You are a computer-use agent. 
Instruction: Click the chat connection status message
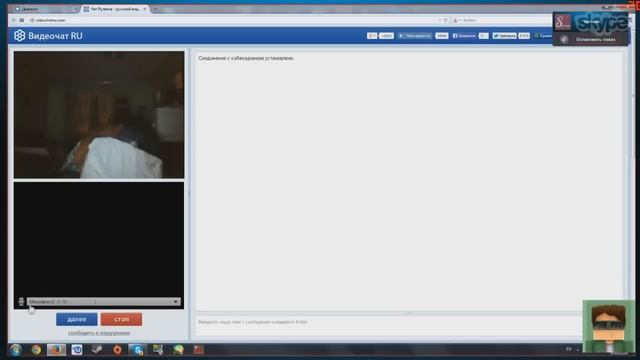pyautogui.click(x=246, y=58)
